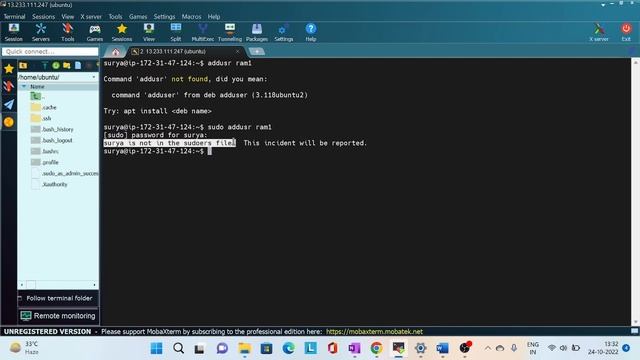Viewport: 640px width, 360px height.
Task: Open the Sessions menu
Action: coord(43,17)
